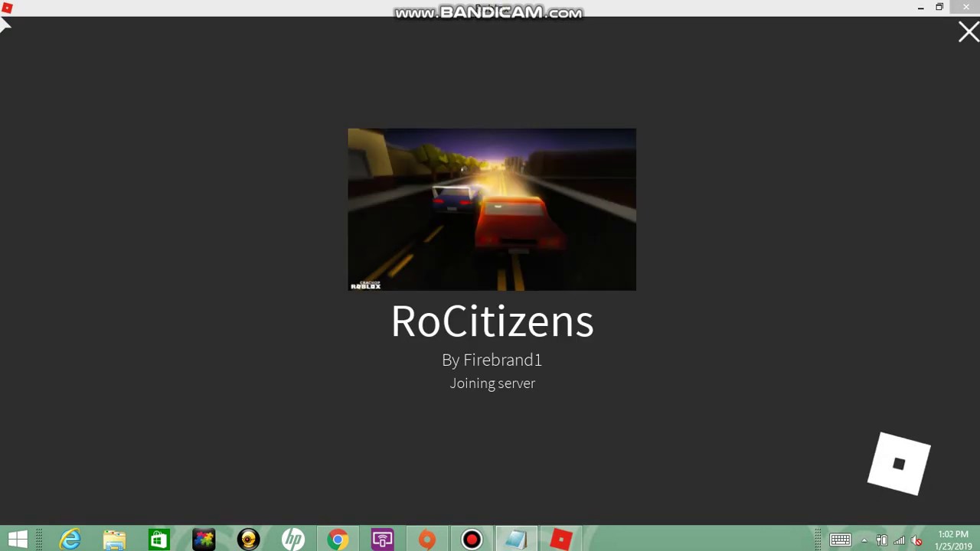
Task: Open the yellow webcam taskbar app
Action: [x=248, y=540]
